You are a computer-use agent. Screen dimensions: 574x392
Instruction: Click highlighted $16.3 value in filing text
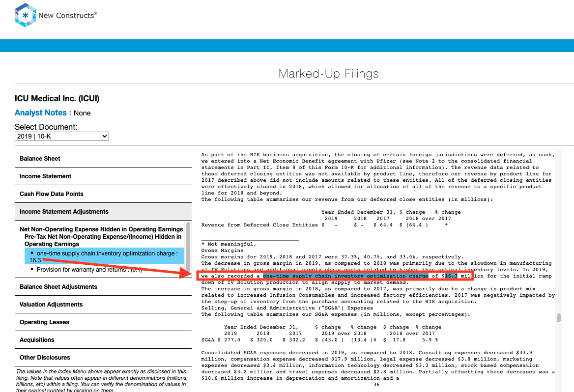point(451,276)
